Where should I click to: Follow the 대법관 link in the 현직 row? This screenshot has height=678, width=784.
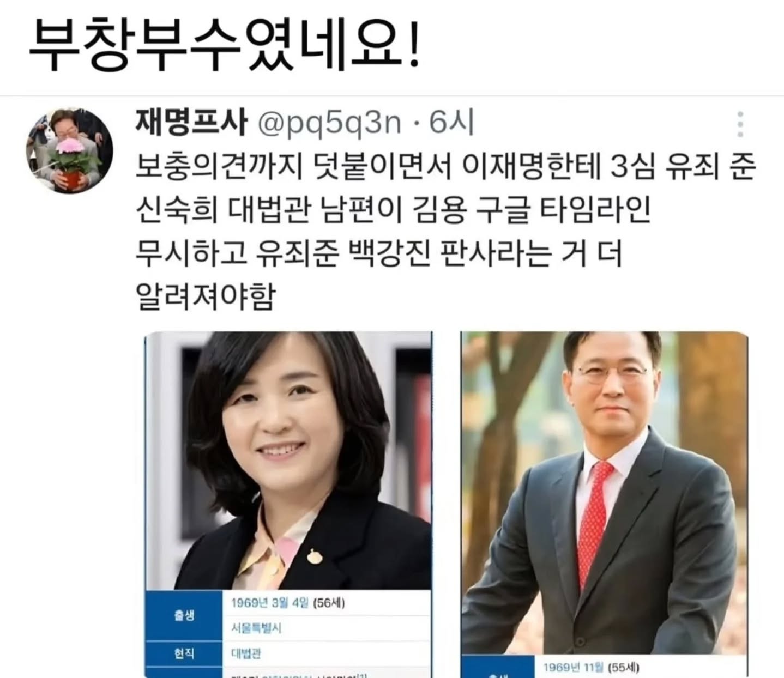246,653
